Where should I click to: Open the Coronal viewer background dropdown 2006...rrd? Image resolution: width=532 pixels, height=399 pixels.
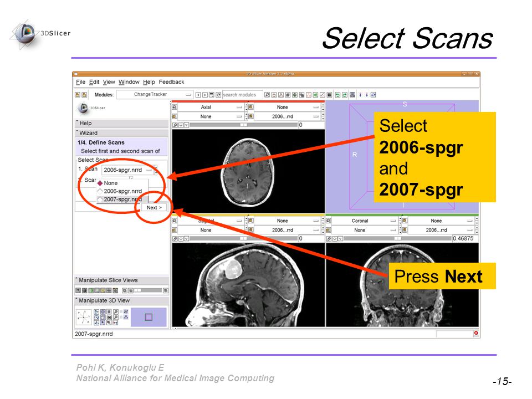click(441, 229)
